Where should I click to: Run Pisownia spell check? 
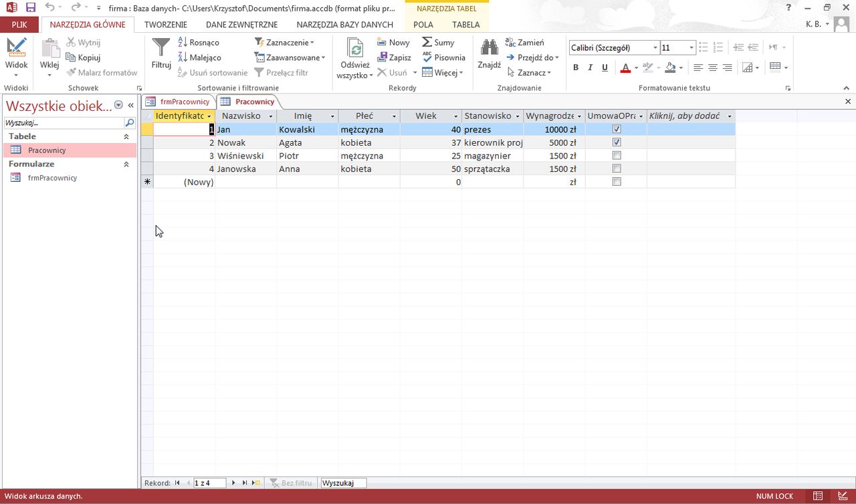(x=443, y=57)
